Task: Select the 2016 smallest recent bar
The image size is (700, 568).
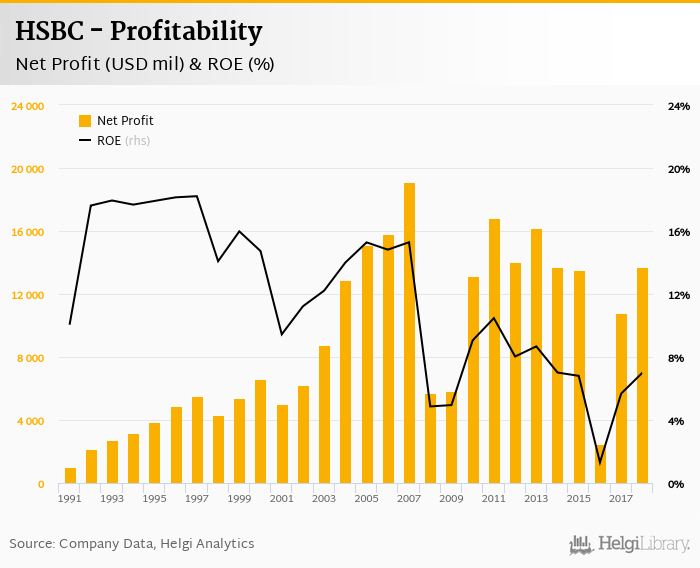Action: coord(600,465)
